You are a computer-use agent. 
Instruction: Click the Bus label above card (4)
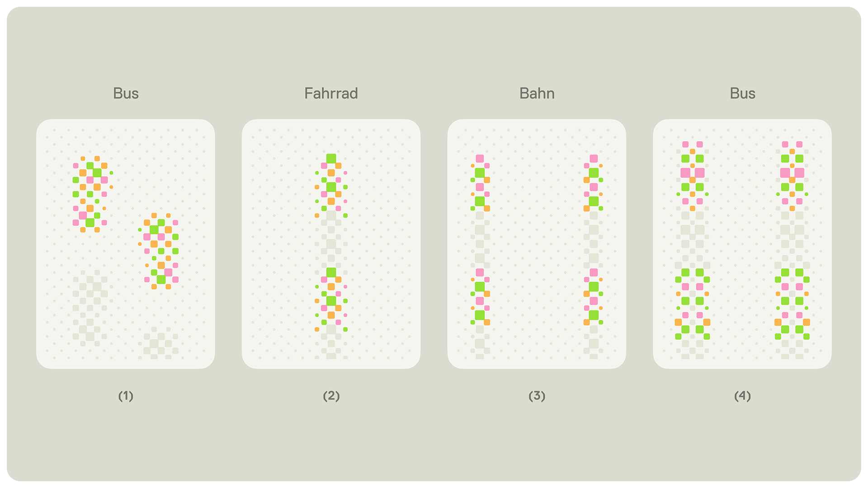point(742,94)
